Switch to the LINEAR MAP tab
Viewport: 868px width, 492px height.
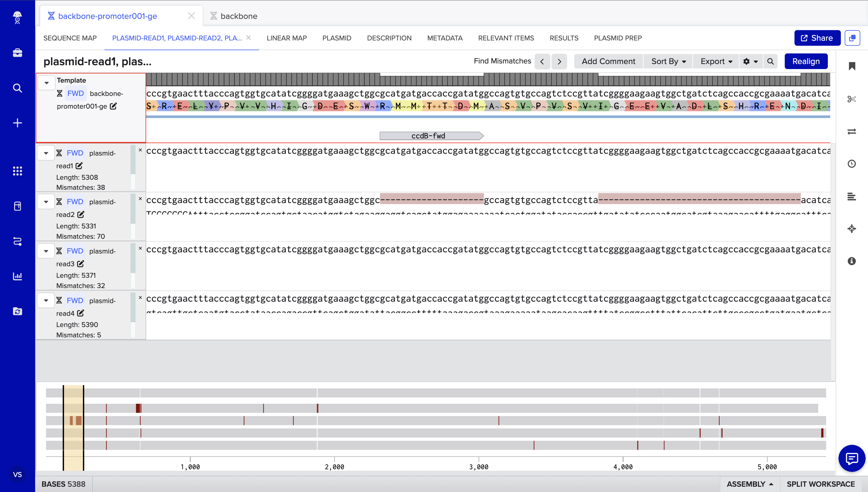tap(286, 38)
